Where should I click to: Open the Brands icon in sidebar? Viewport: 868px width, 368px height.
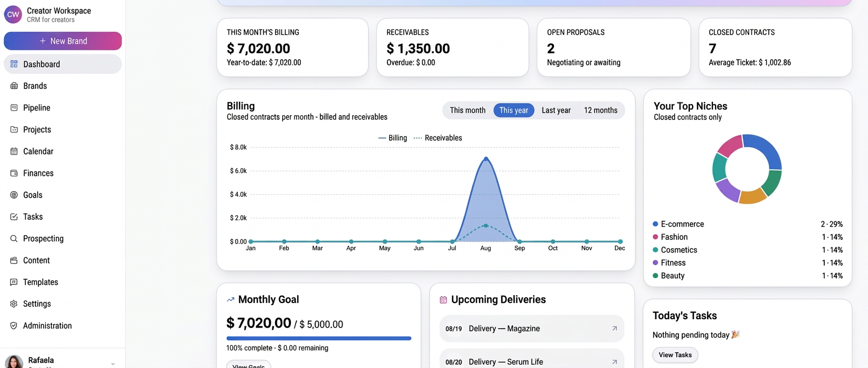coord(14,86)
